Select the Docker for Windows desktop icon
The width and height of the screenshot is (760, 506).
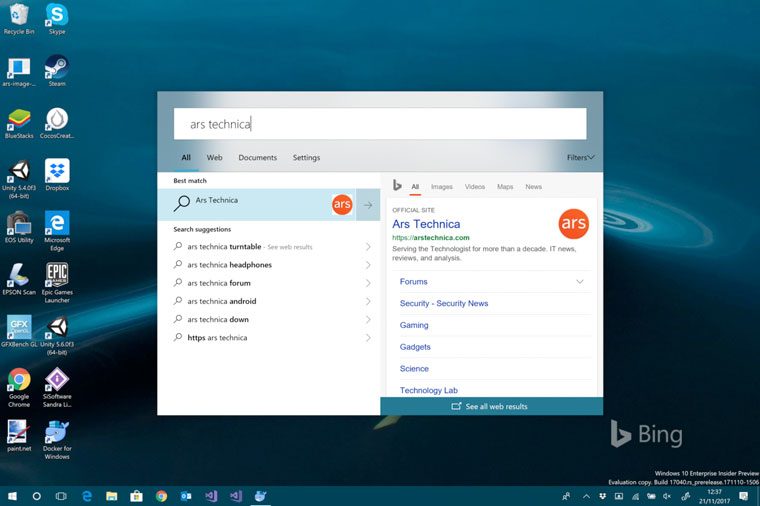tap(57, 440)
